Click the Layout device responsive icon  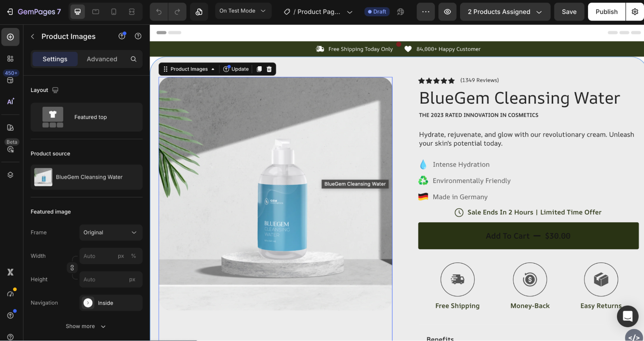pyautogui.click(x=55, y=90)
